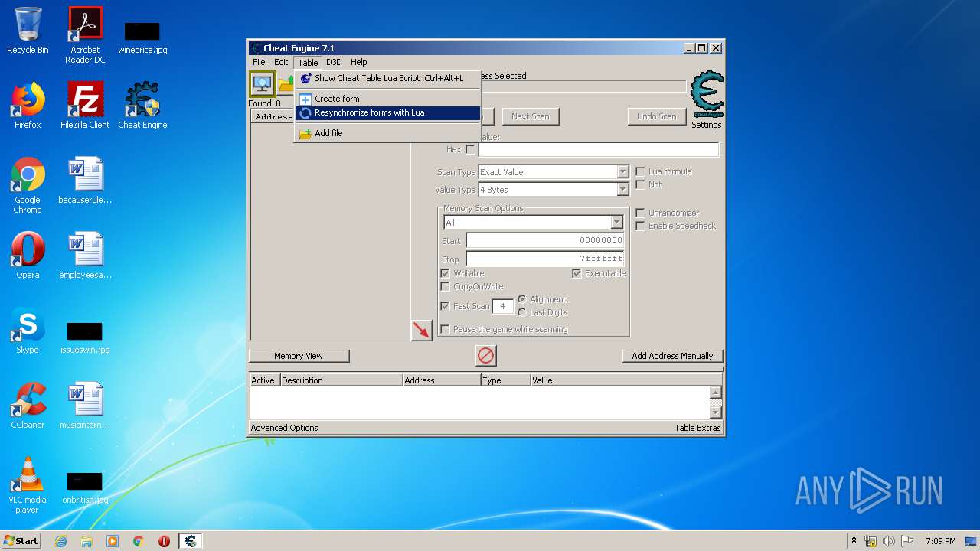Screen dimensions: 980x551
Task: Click the Start button
Action: [x=21, y=541]
